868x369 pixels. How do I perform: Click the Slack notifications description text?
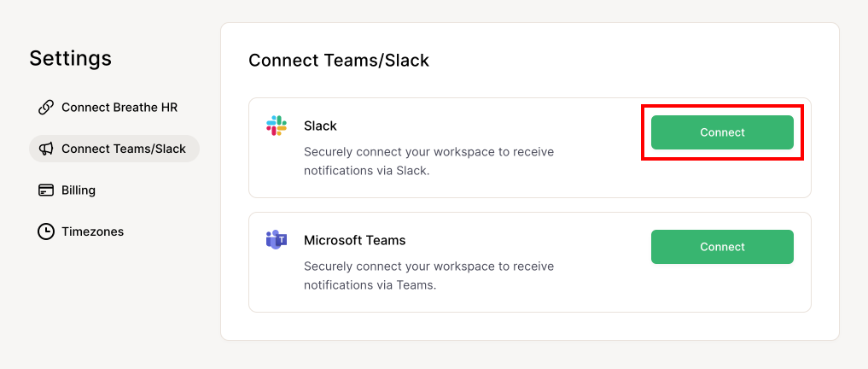coord(428,161)
